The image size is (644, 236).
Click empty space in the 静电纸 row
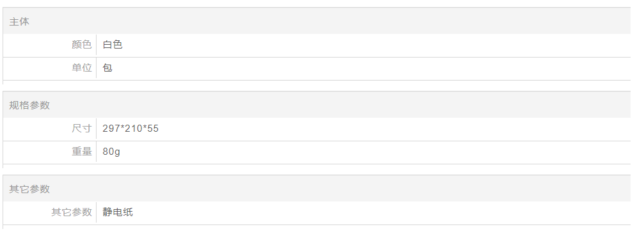tap(382, 212)
